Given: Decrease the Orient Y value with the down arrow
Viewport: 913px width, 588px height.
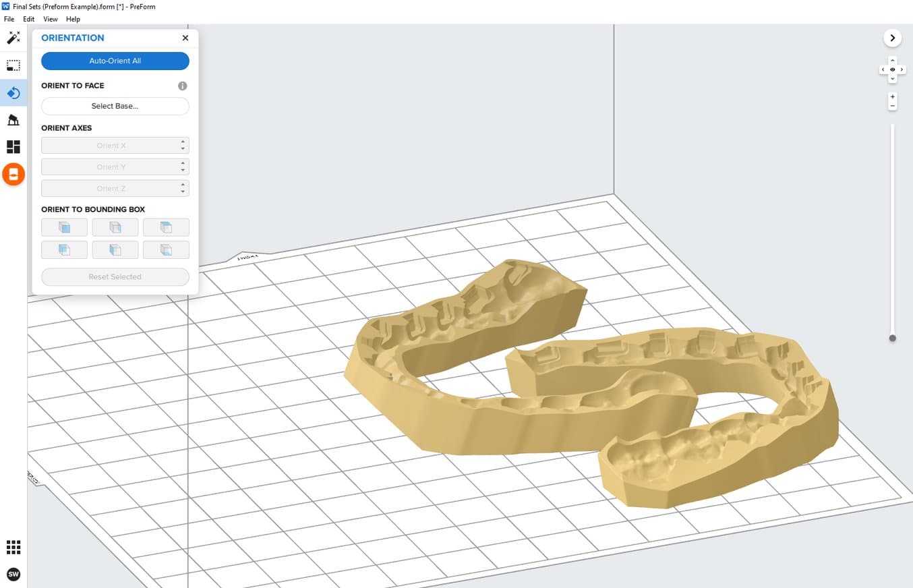Looking at the screenshot, I should [183, 171].
